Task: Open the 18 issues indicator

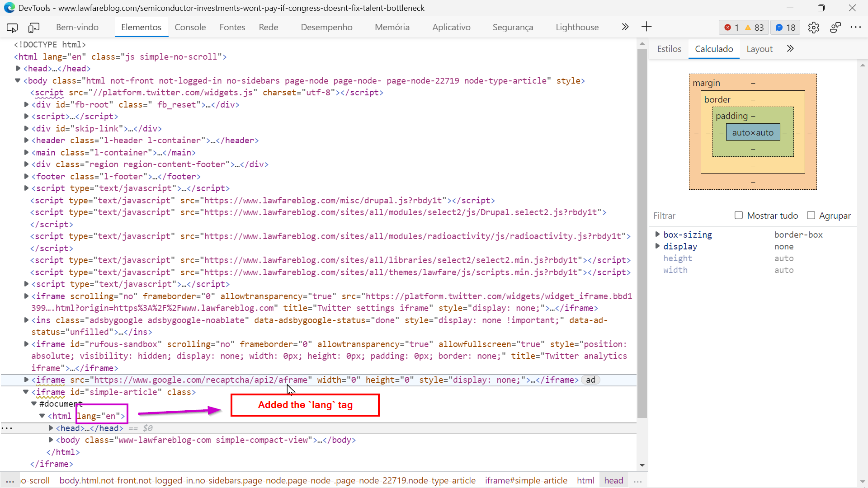Action: coord(785,28)
